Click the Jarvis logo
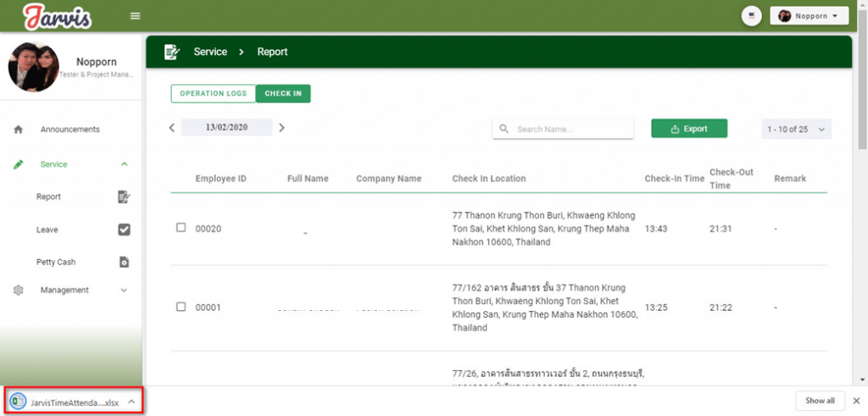Image resolution: width=868 pixels, height=416 pixels. (57, 16)
